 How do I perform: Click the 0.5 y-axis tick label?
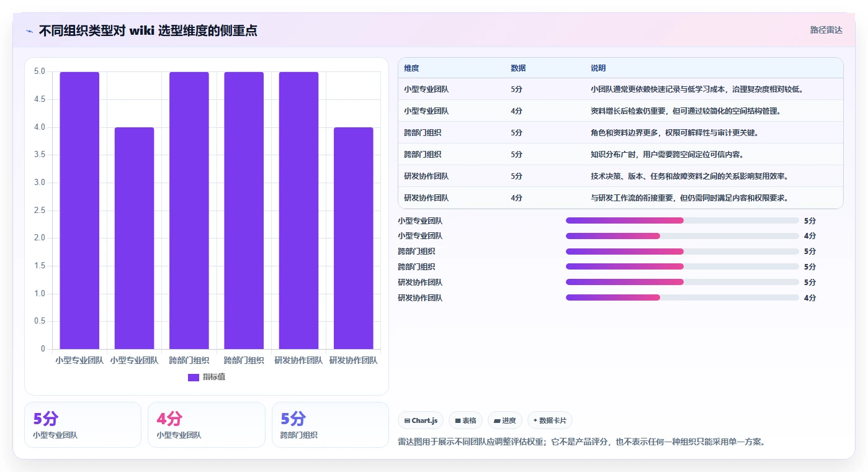[40, 321]
